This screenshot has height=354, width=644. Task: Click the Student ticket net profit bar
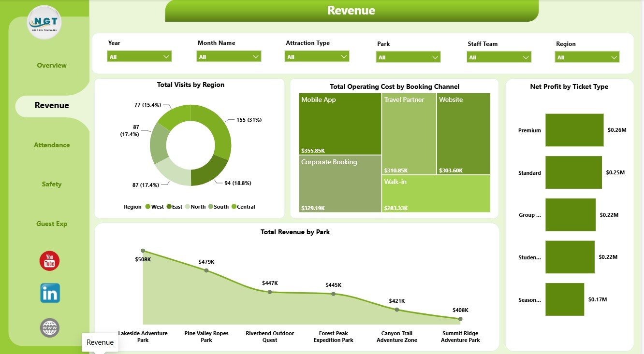coord(570,257)
